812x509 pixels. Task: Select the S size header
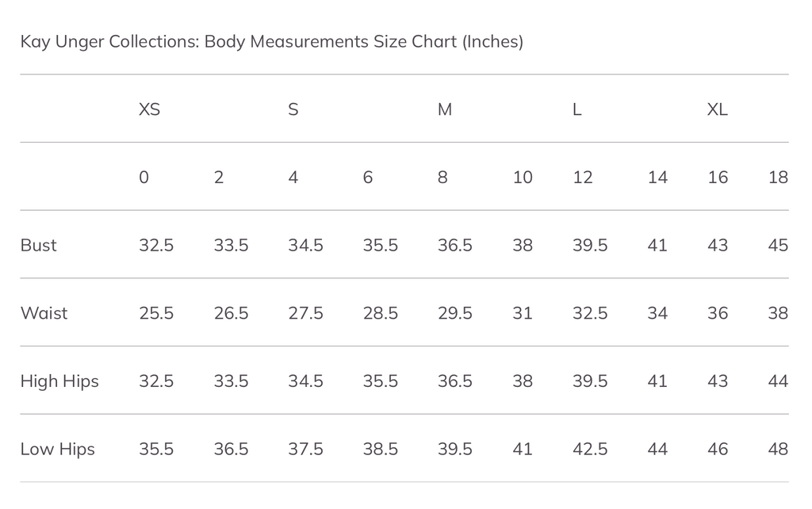[x=293, y=109]
